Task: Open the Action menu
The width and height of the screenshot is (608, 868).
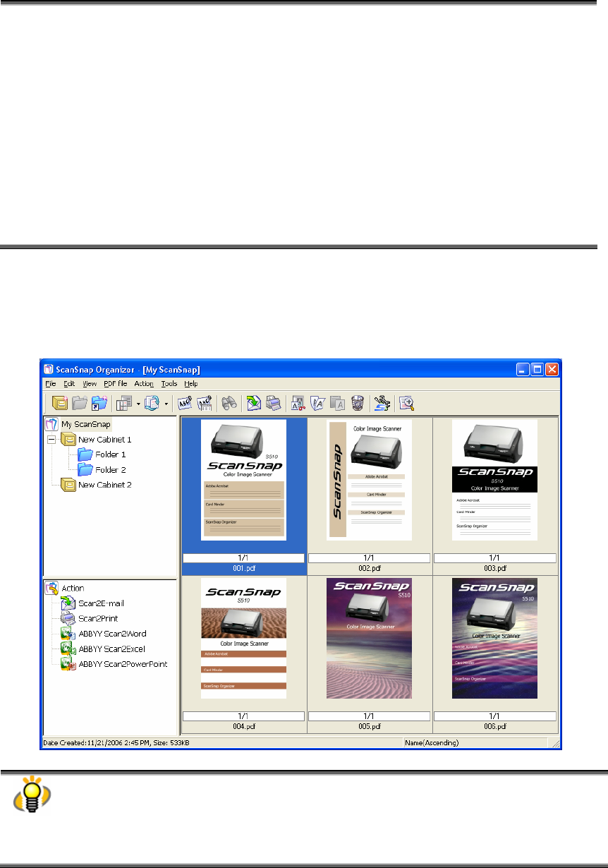Action: (x=144, y=384)
